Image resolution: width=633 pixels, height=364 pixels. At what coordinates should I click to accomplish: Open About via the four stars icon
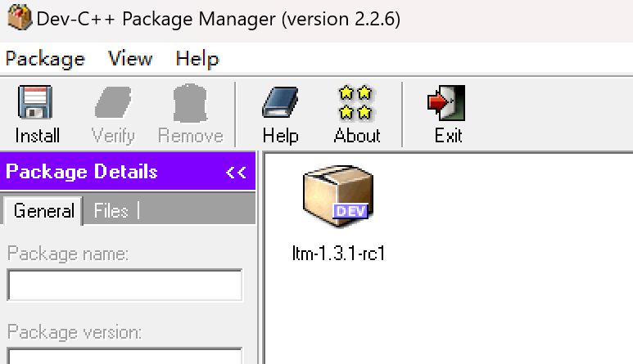pos(355,102)
